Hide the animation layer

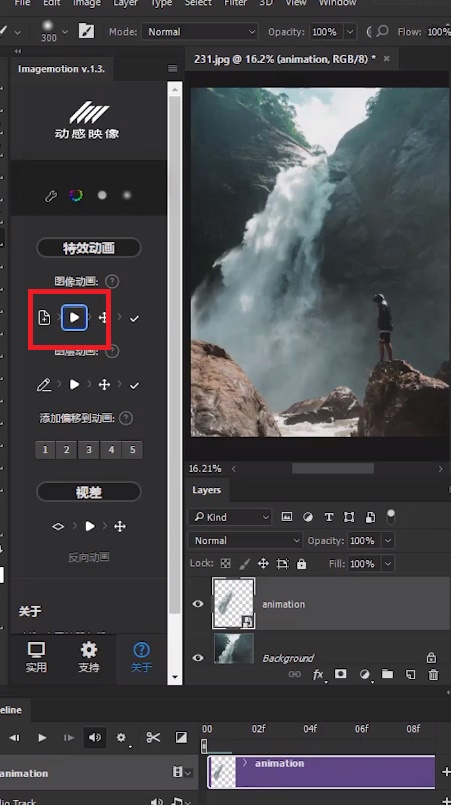point(198,604)
